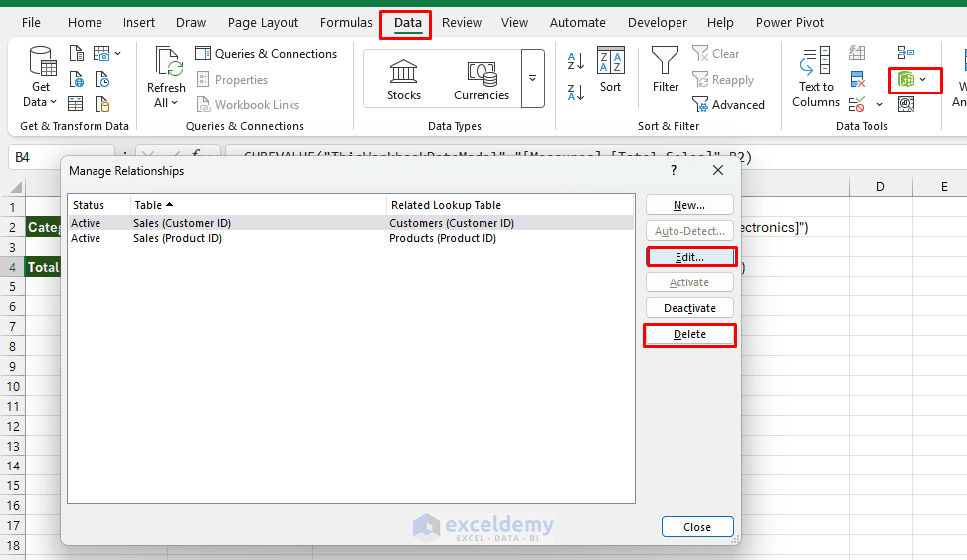
Task: Switch to the Page Layout tab
Action: [263, 23]
